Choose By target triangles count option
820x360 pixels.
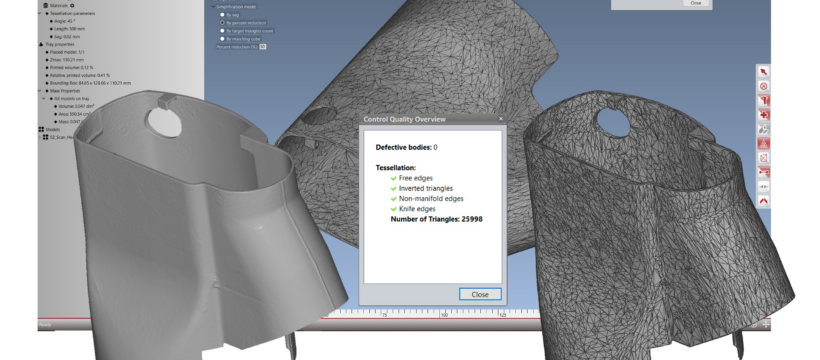click(x=222, y=31)
